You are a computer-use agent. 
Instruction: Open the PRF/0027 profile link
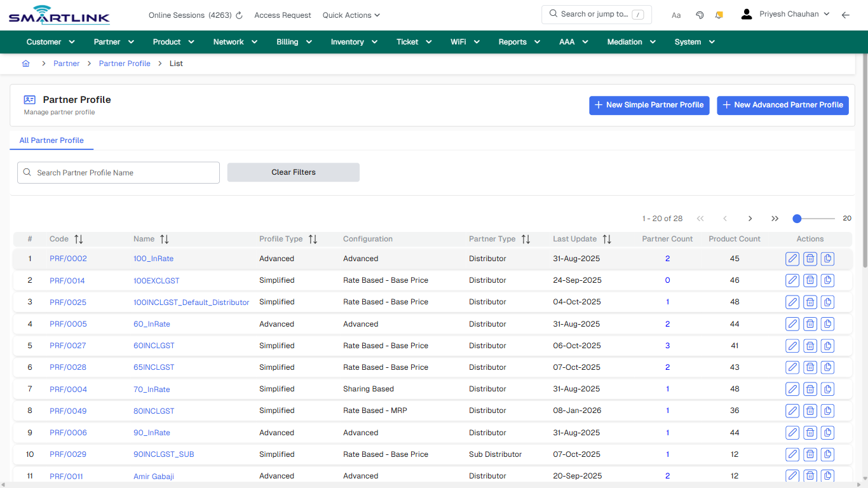68,346
